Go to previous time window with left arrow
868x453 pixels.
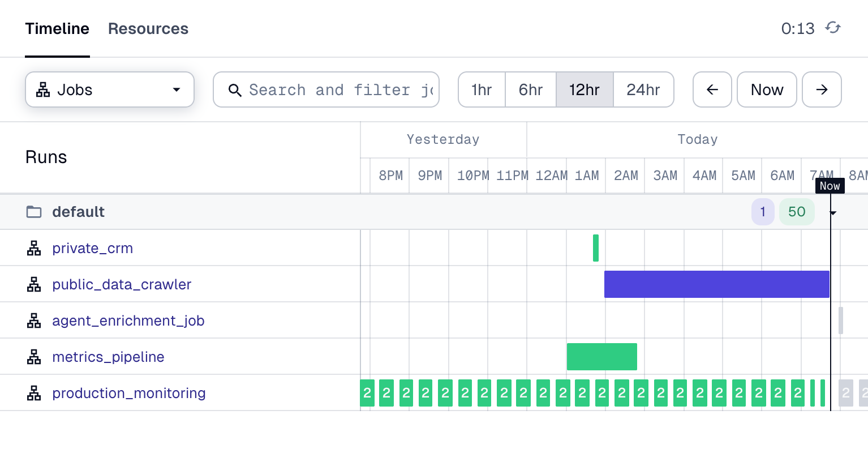712,89
